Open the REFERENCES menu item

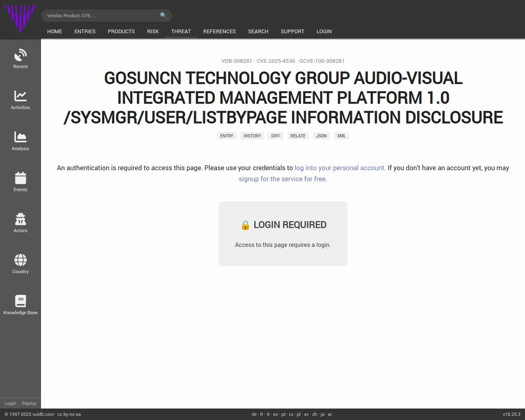click(219, 31)
